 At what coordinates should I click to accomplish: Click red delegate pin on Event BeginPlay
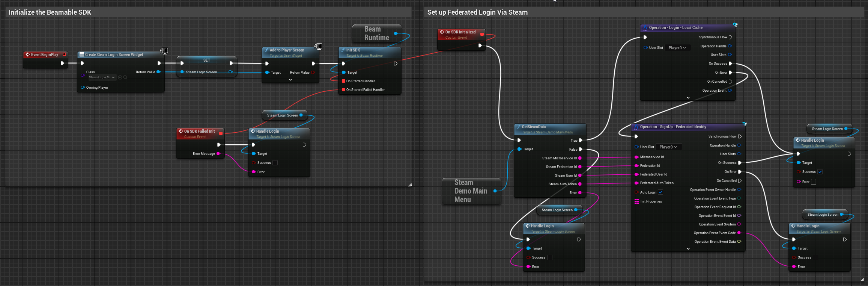pos(65,54)
